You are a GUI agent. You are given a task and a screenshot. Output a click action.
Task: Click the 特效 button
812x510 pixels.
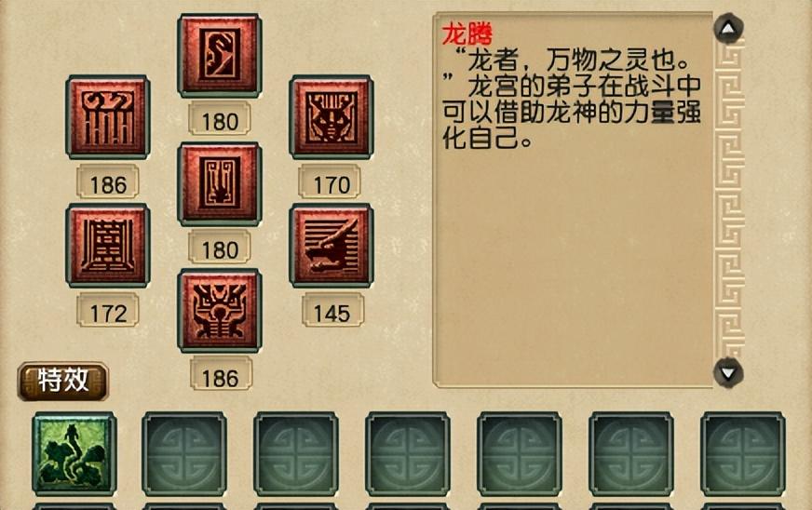(x=63, y=381)
